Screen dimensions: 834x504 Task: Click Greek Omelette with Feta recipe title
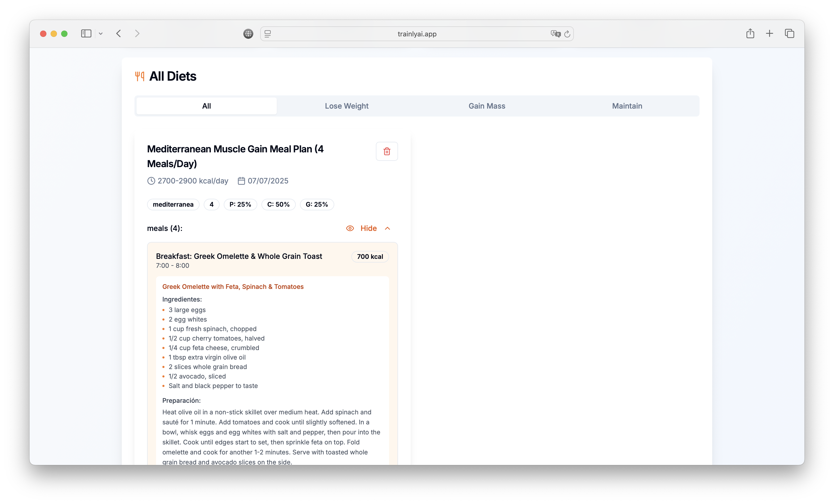click(x=233, y=287)
